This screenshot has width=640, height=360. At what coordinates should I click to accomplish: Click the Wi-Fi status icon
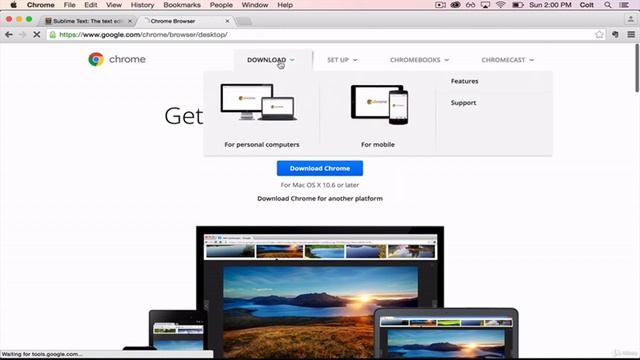click(500, 5)
